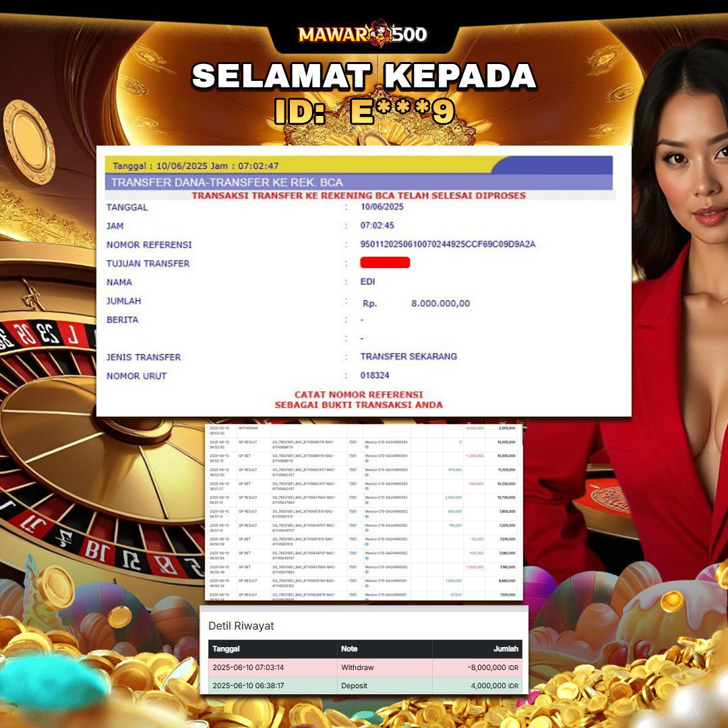The height and width of the screenshot is (728, 728).
Task: Click the eye icon in the 06:52:15 GP BET row
Action: click(367, 461)
